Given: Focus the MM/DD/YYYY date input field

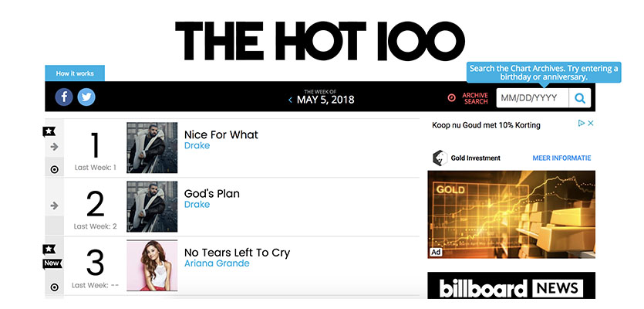Looking at the screenshot, I should coord(532,98).
